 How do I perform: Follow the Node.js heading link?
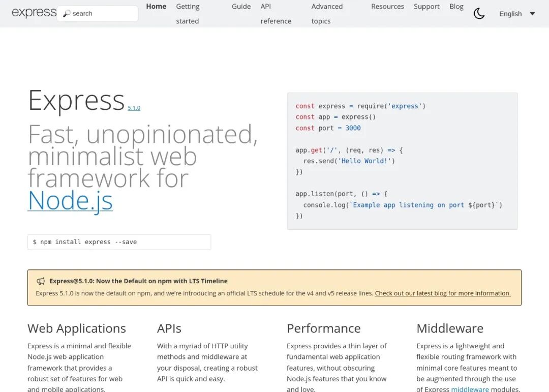pos(70,200)
